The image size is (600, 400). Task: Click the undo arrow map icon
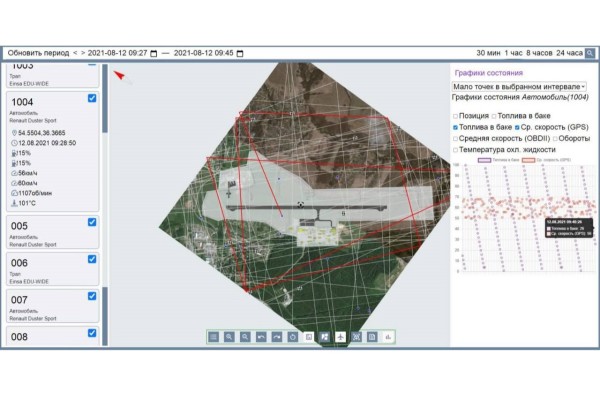pos(262,338)
